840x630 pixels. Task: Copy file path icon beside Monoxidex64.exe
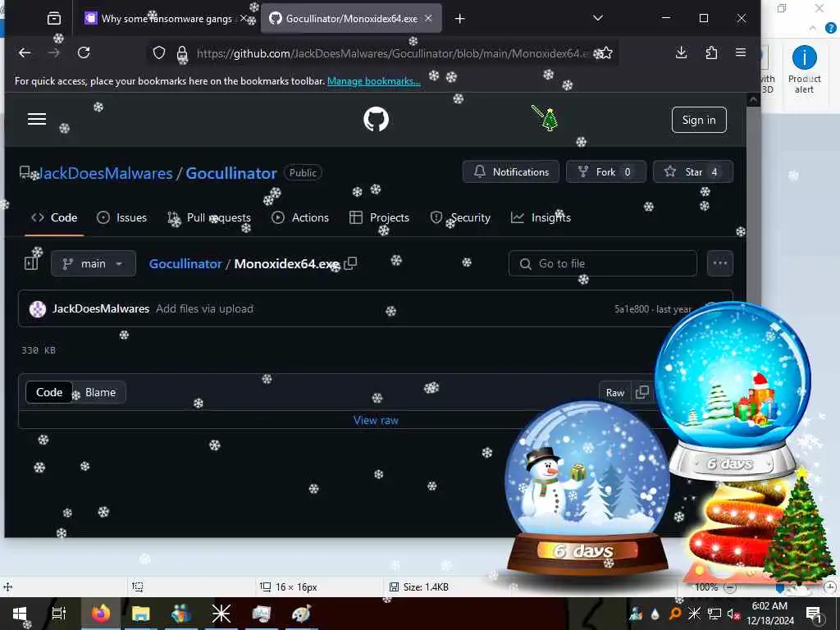pos(350,263)
